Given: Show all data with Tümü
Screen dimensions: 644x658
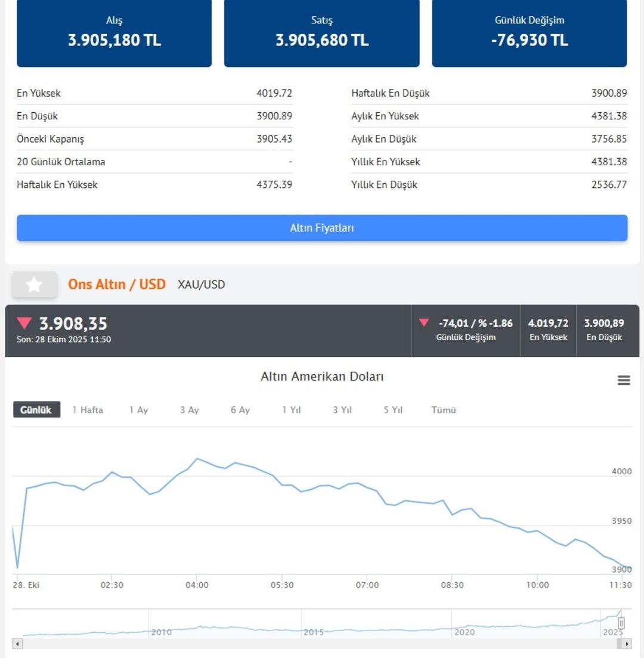Looking at the screenshot, I should (x=444, y=410).
